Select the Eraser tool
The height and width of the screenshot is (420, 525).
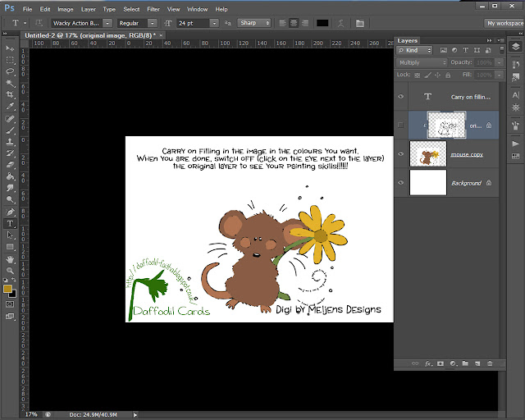tap(10, 165)
